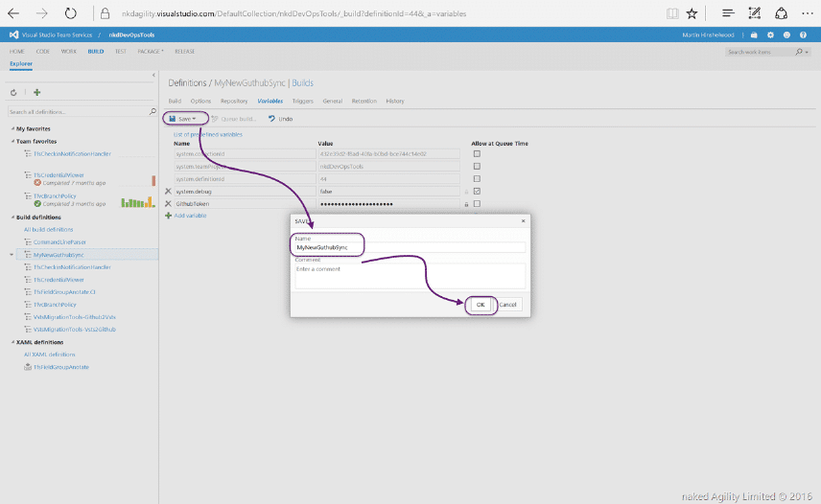Toggle queue time checkbox for system.collectionId
821x504 pixels.
click(477, 153)
